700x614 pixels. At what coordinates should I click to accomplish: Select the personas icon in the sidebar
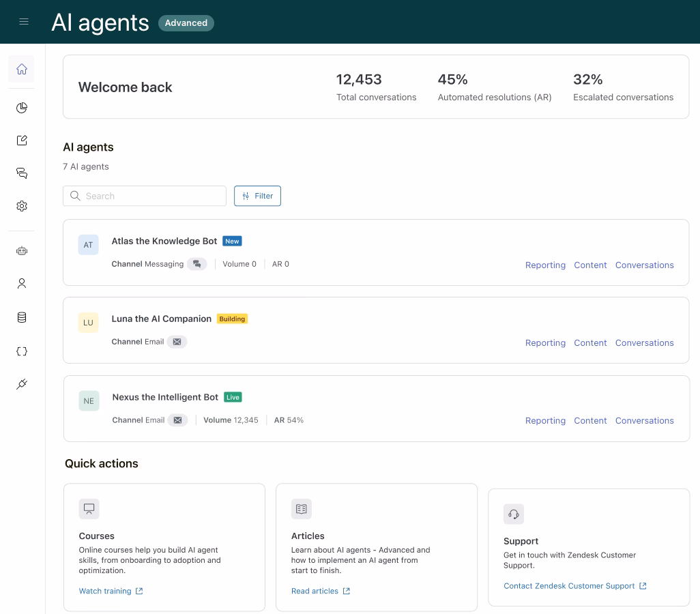click(21, 283)
